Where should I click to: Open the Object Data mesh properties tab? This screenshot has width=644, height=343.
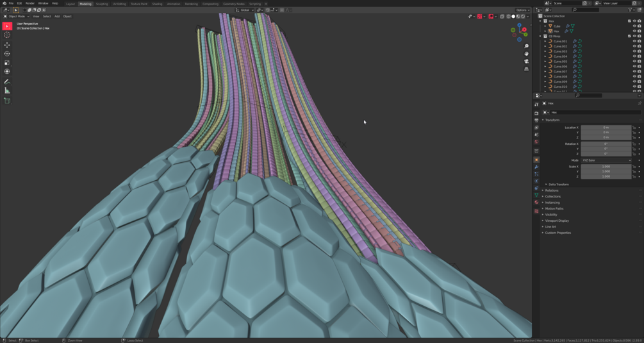(536, 195)
